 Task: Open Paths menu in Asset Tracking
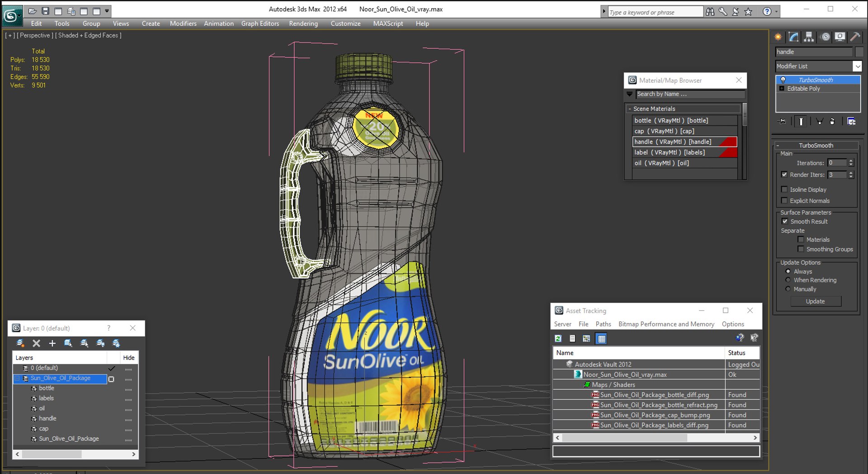click(603, 324)
